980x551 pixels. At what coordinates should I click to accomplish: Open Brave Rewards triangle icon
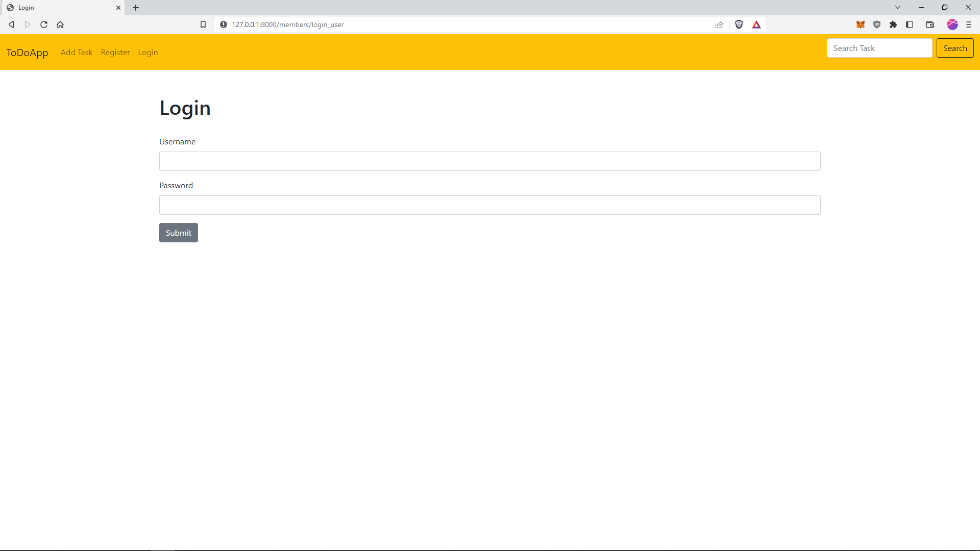756,24
